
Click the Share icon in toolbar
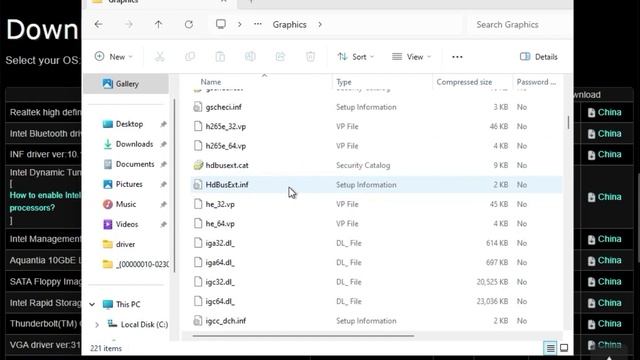coord(280,57)
